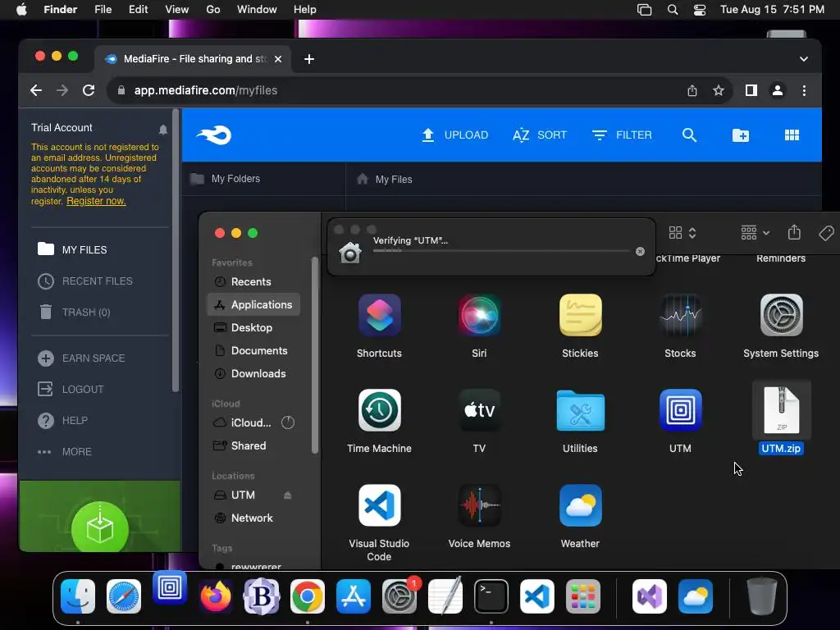
Task: Open FILTER options in MediaFire
Action: (x=622, y=135)
